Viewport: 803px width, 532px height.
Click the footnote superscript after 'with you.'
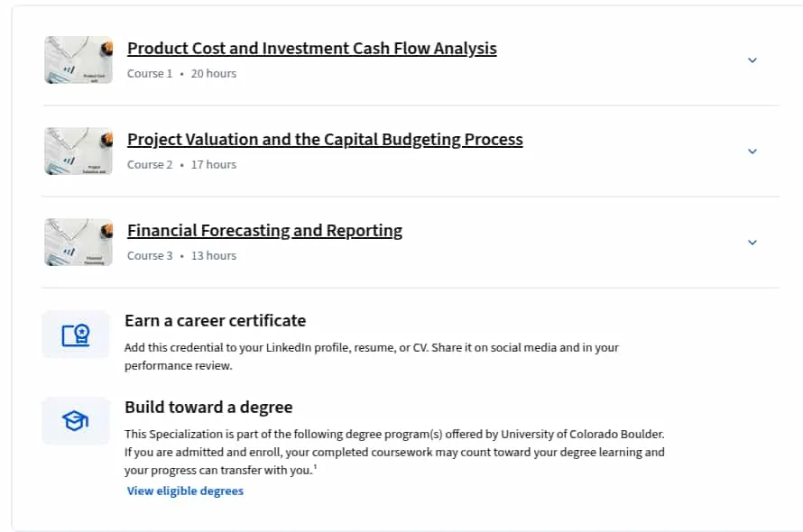coord(316,466)
